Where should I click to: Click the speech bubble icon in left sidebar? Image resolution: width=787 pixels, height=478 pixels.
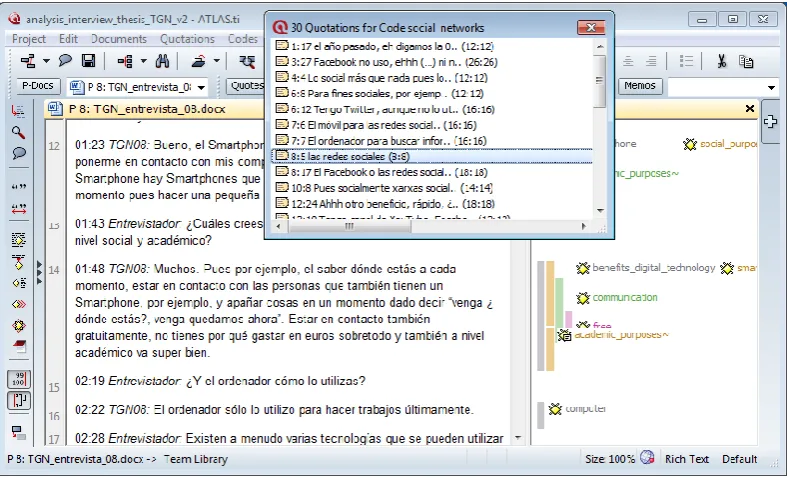19,153
